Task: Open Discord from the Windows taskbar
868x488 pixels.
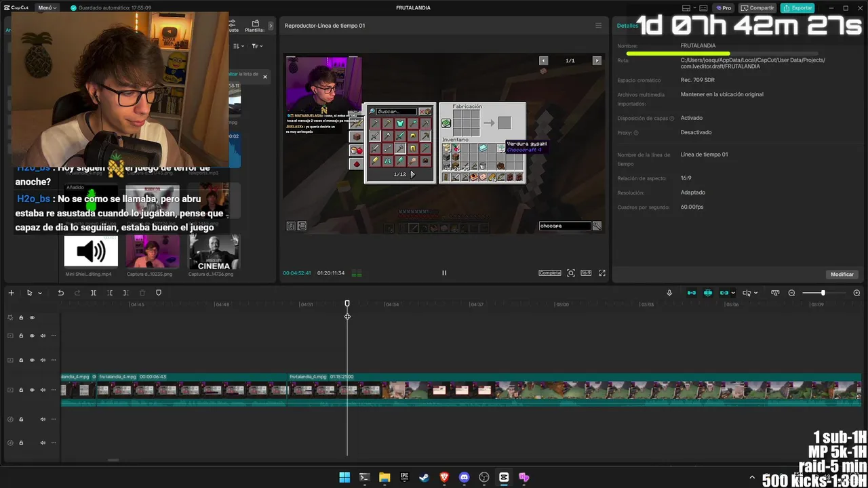Action: coord(464,477)
